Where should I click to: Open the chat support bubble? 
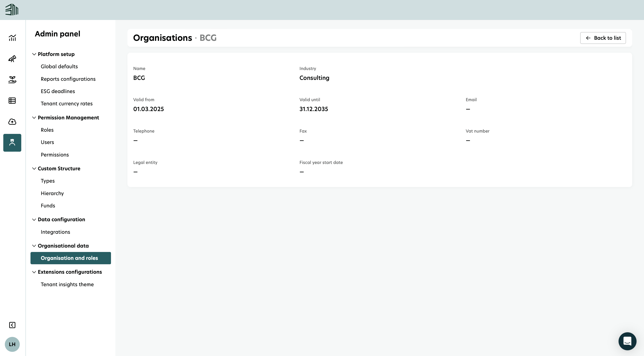click(x=627, y=341)
